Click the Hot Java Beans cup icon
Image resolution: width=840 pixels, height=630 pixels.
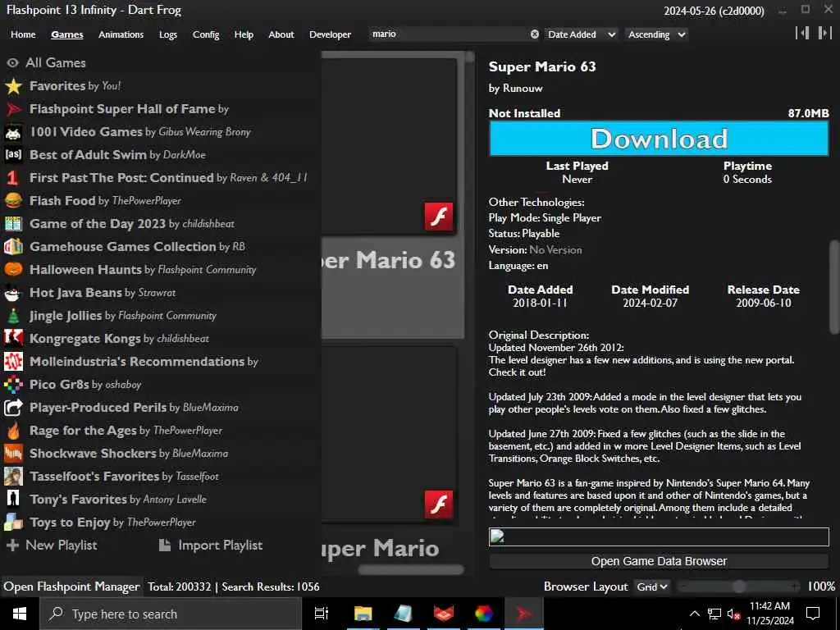13,293
